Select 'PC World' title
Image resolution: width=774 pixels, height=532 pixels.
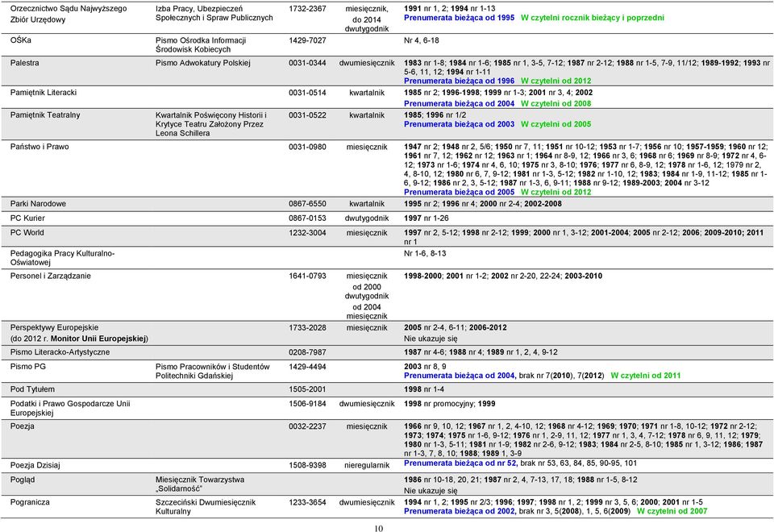[x=27, y=233]
